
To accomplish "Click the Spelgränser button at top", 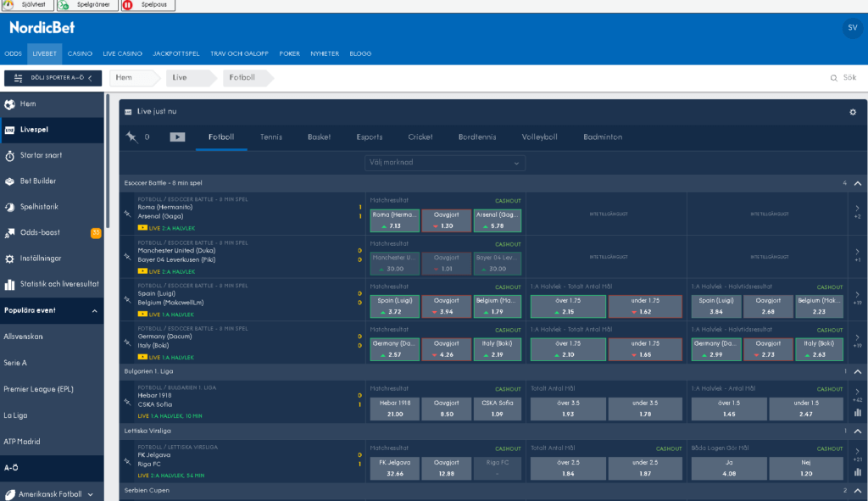I will [87, 5].
